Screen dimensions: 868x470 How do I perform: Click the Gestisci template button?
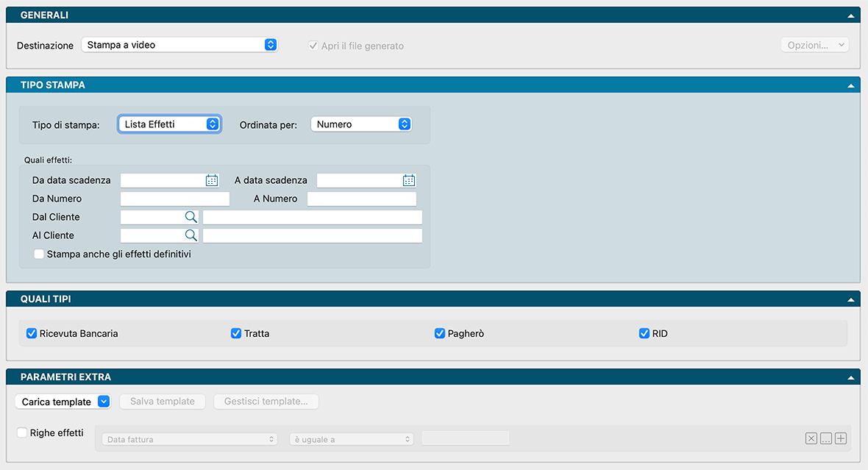266,402
